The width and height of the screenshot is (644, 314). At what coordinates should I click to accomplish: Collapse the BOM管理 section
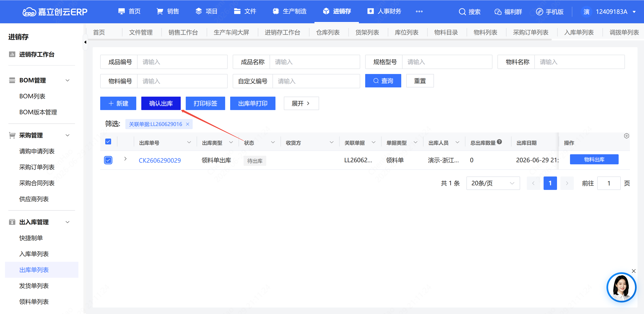click(x=67, y=80)
